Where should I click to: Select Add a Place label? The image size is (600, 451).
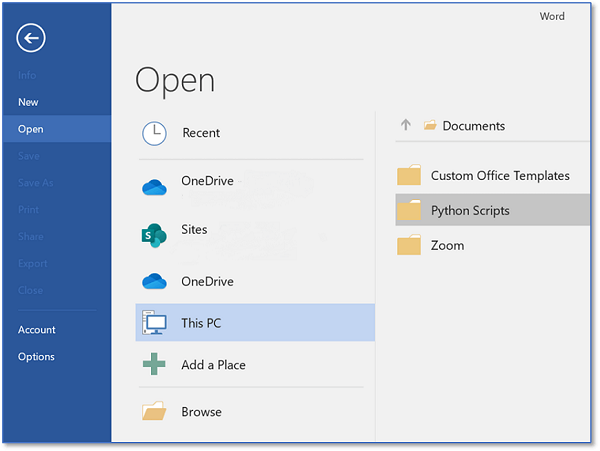pyautogui.click(x=214, y=365)
